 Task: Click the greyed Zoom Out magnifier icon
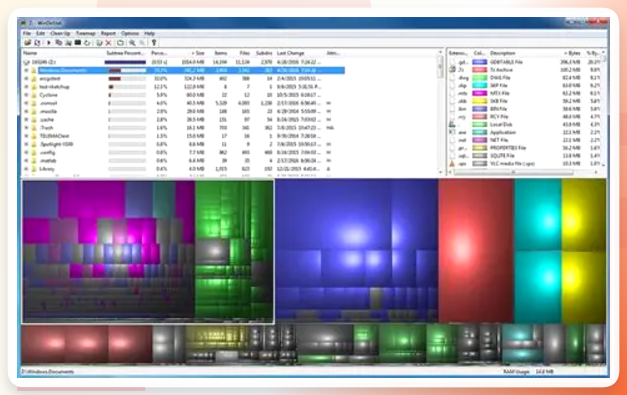[142, 43]
